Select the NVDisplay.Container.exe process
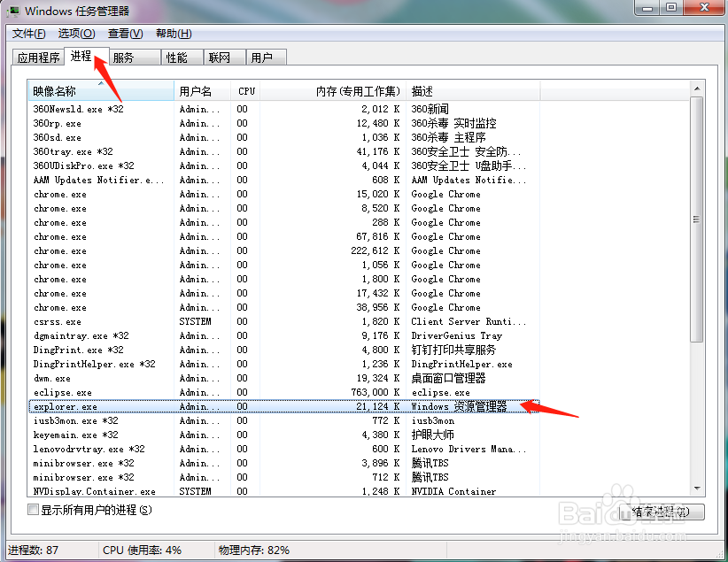The width and height of the screenshot is (728, 562). (284, 491)
